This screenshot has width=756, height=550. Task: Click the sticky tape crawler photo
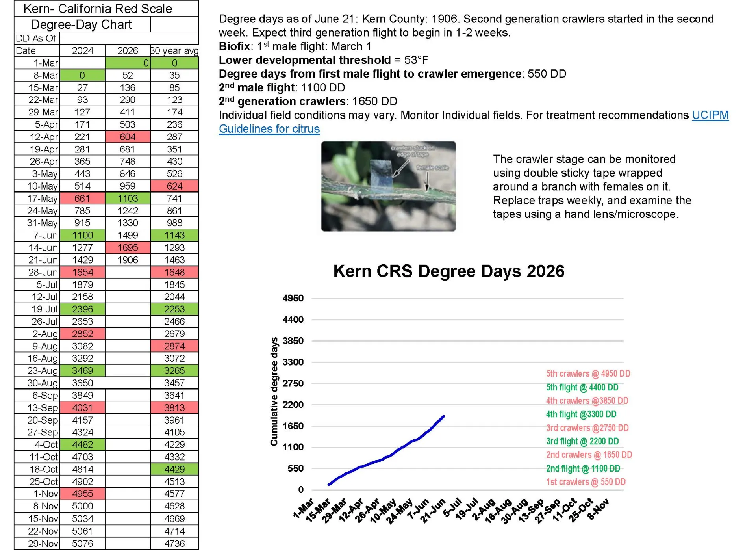point(388,186)
